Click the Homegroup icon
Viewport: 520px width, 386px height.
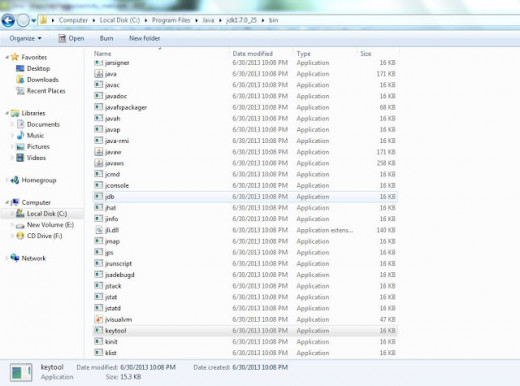(x=15, y=180)
